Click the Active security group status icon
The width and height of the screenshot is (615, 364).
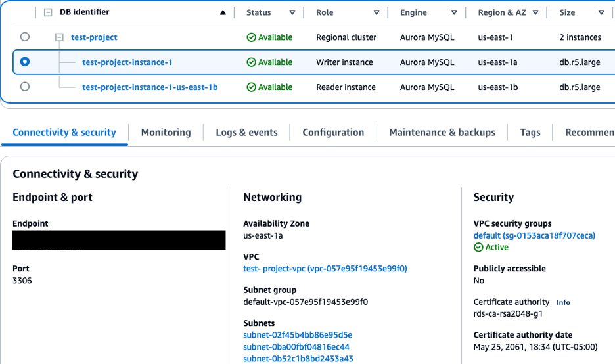(478, 248)
